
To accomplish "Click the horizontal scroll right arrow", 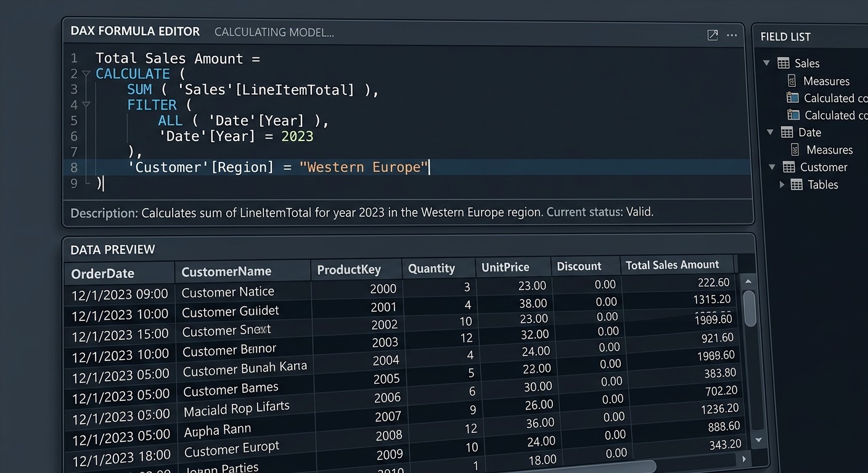I will click(x=744, y=459).
